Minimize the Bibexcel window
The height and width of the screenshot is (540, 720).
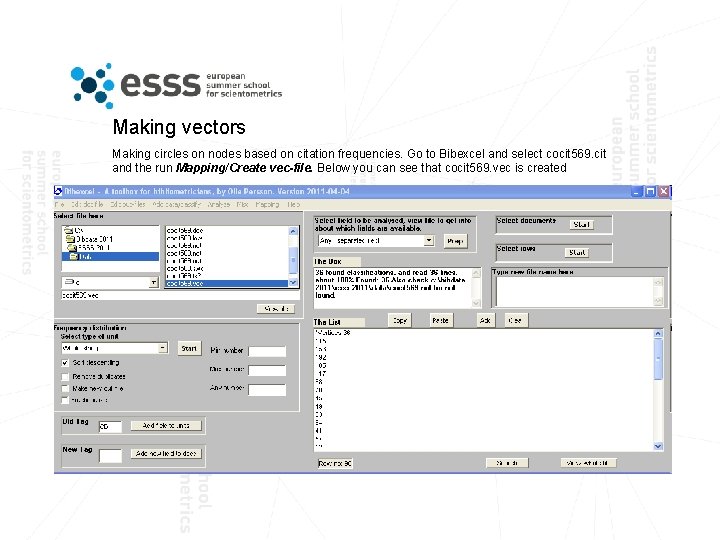[x=636, y=191]
